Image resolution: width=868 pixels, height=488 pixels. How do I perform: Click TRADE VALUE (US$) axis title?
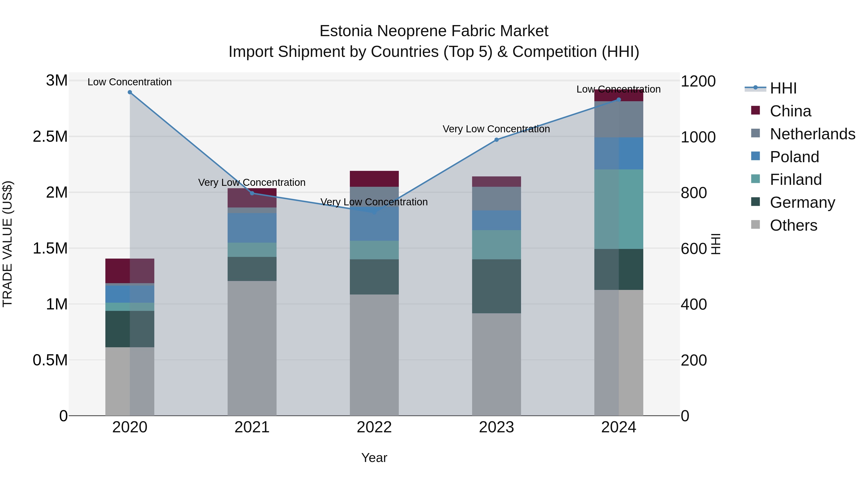pos(7,244)
